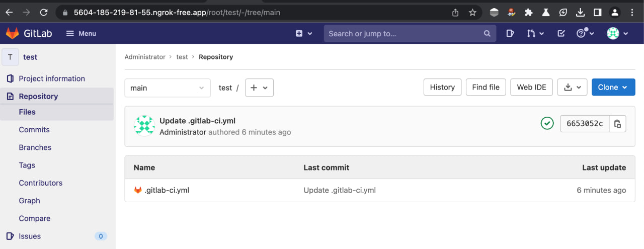This screenshot has height=249, width=644.
Task: Click the History button
Action: click(x=442, y=87)
